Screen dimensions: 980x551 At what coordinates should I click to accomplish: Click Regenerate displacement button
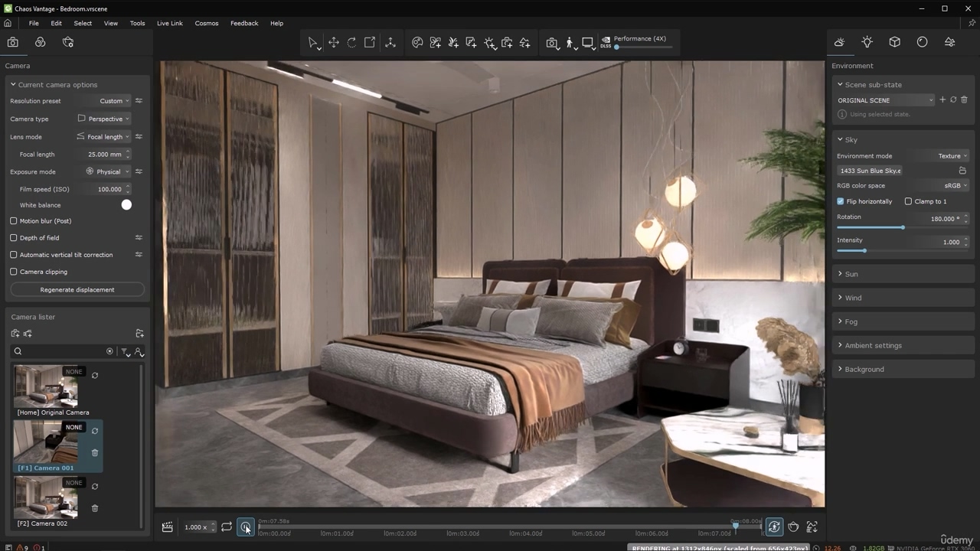77,290
